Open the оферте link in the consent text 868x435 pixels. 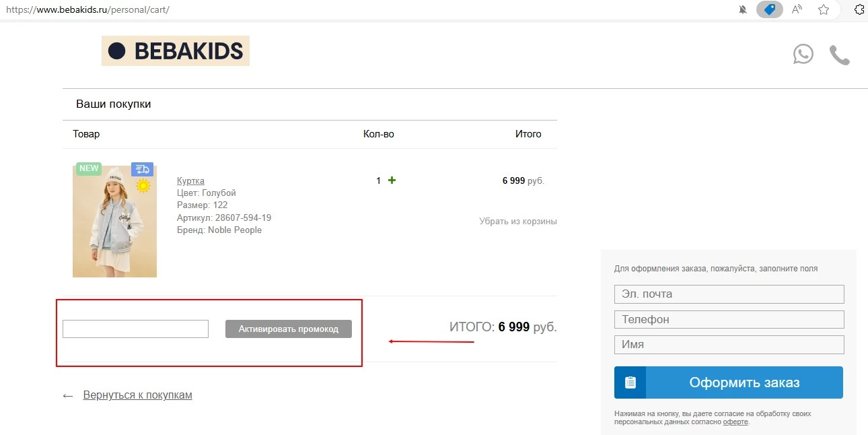(x=734, y=421)
